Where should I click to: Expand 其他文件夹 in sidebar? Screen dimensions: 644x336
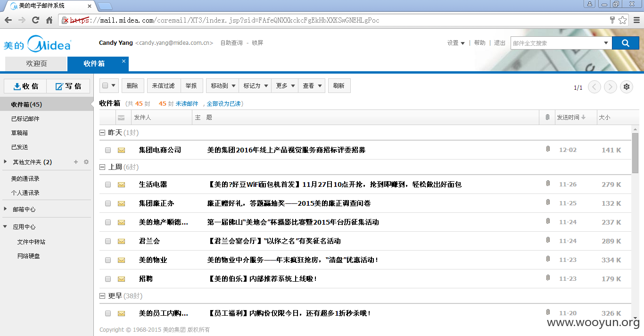click(5, 162)
